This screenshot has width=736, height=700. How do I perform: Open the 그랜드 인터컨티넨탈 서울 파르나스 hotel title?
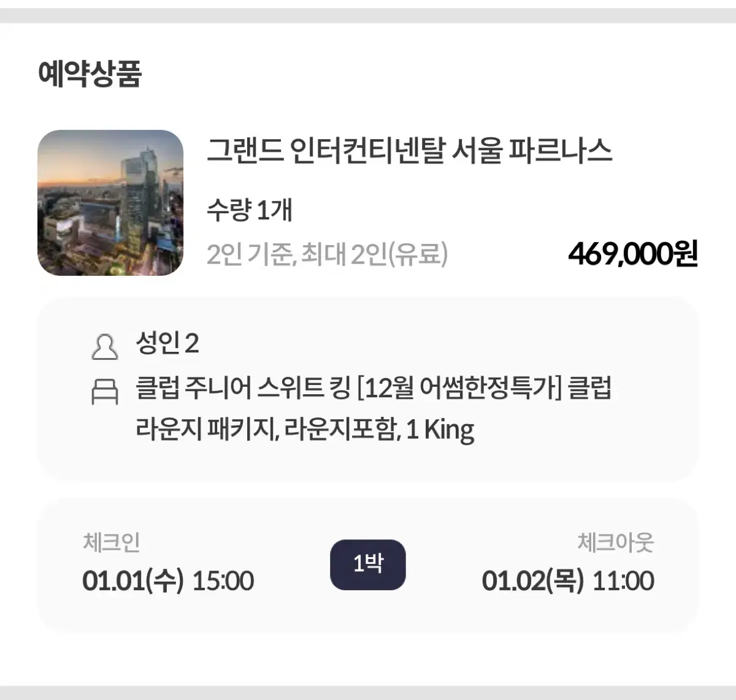click(x=409, y=151)
